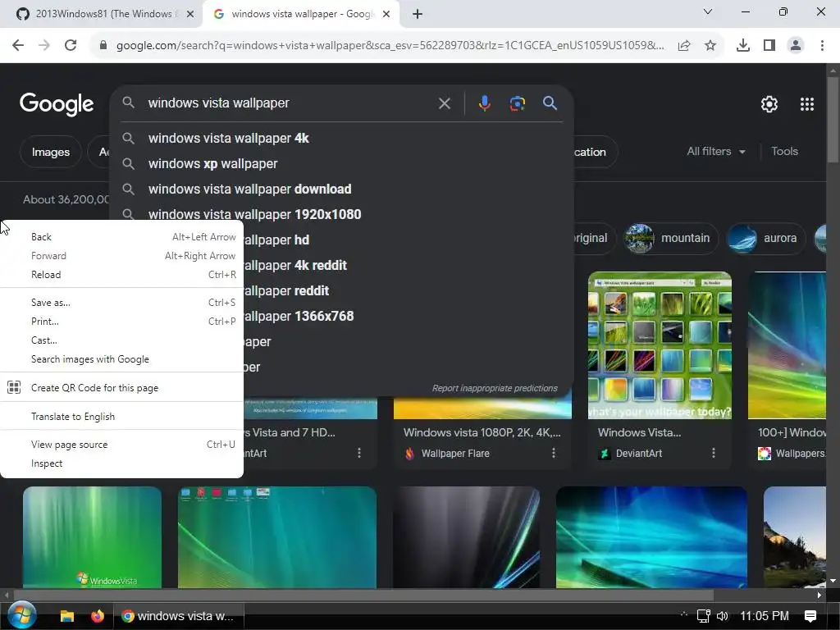Click the QR code icon in context menu
Viewport: 840px width, 630px height.
pyautogui.click(x=14, y=387)
